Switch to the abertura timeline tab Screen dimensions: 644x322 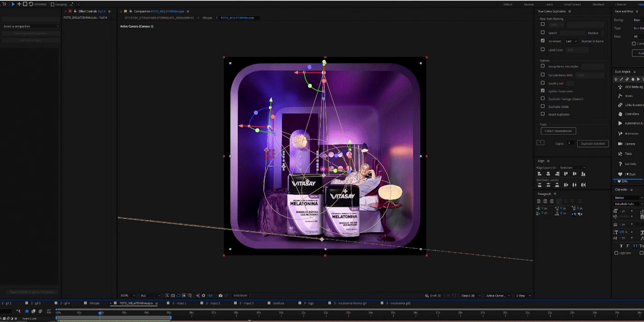[x=278, y=303]
